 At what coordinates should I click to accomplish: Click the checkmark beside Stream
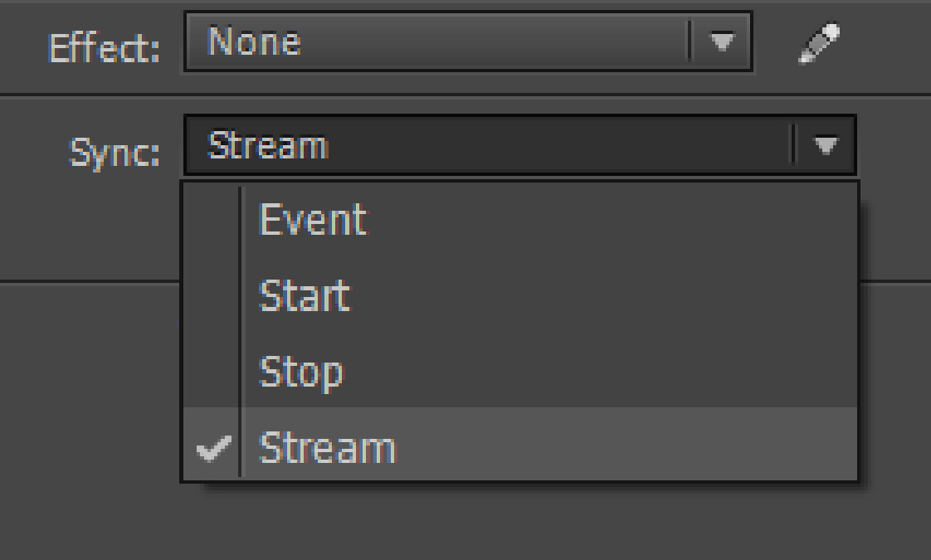213,449
